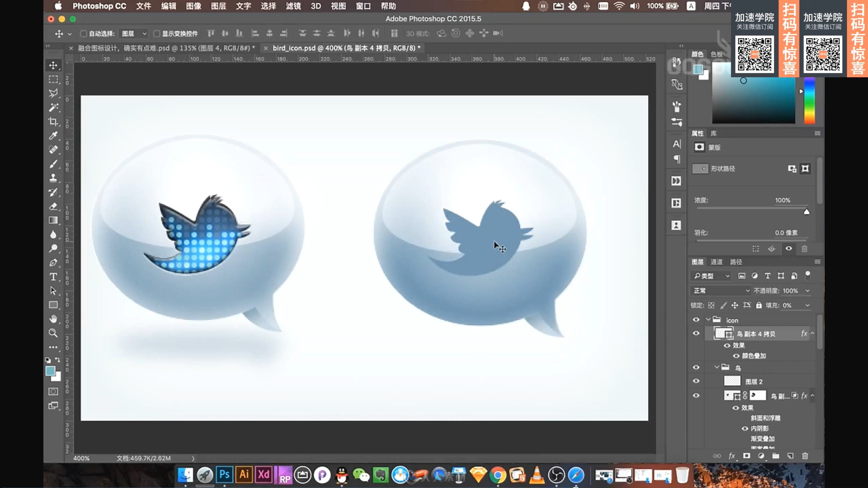Screen dimensions: 868x488
Task: Open the 自动选择 图层 dropdown
Action: point(134,34)
